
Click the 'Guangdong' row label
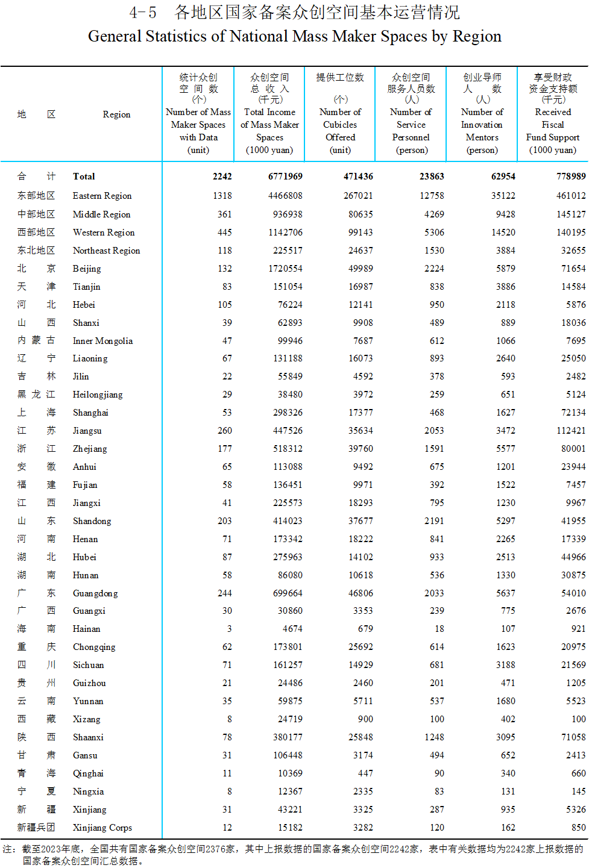click(95, 593)
